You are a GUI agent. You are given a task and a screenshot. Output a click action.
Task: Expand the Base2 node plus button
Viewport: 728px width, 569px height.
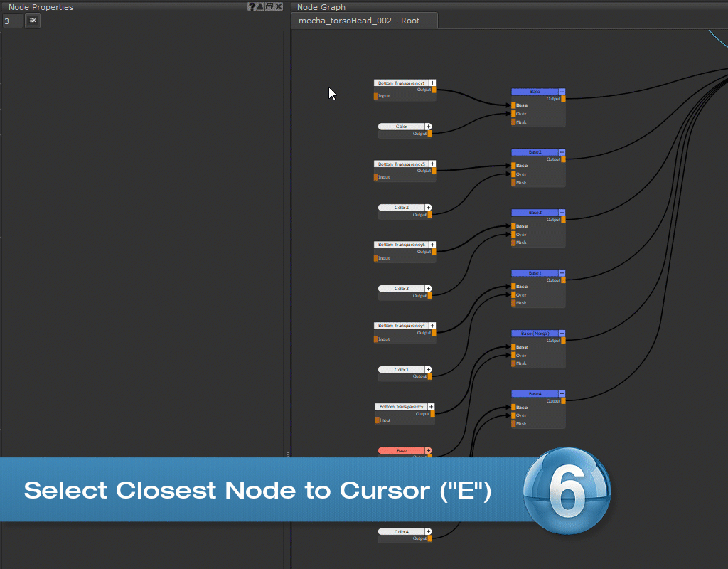click(x=562, y=152)
